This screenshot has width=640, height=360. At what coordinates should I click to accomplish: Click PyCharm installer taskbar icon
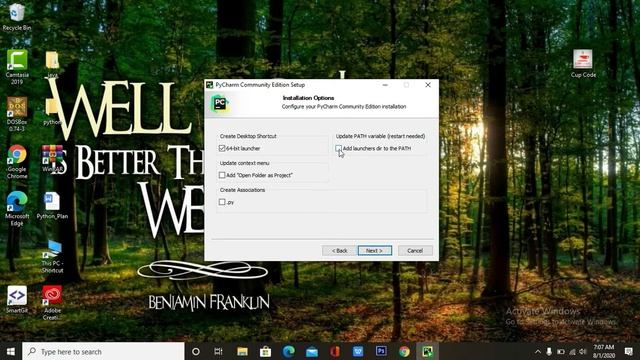(x=427, y=351)
